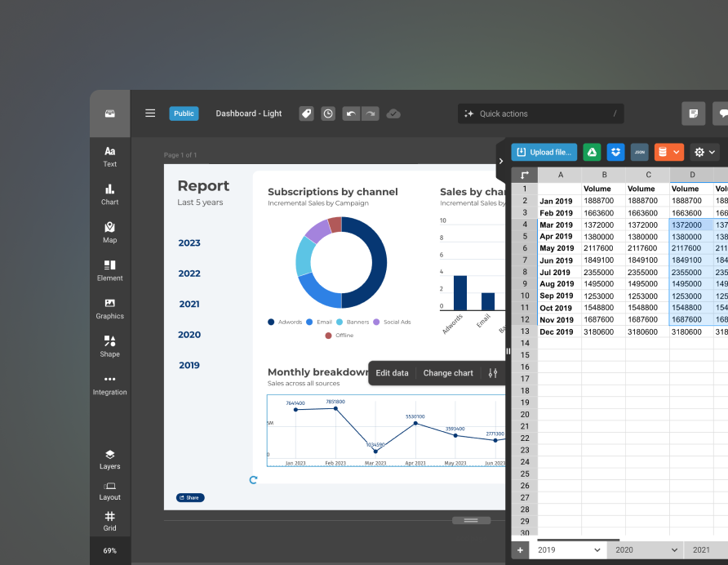Open the Layout options
Viewport: 728px width, 565px height.
tap(109, 491)
